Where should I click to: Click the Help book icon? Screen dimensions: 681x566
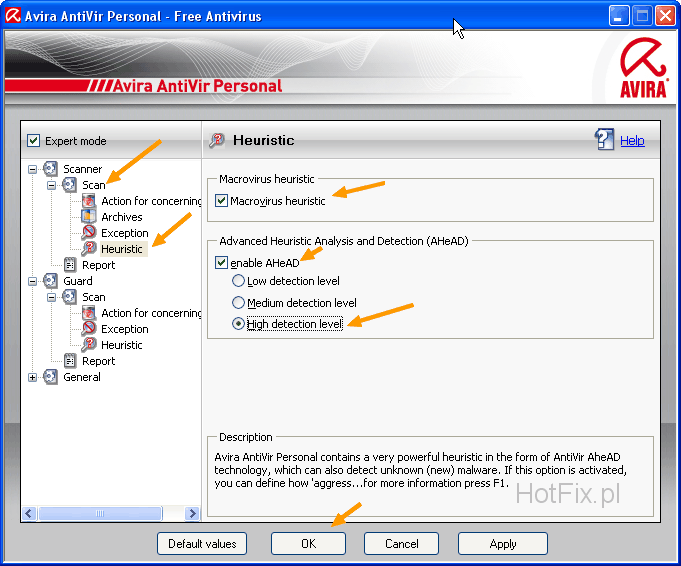coord(604,140)
